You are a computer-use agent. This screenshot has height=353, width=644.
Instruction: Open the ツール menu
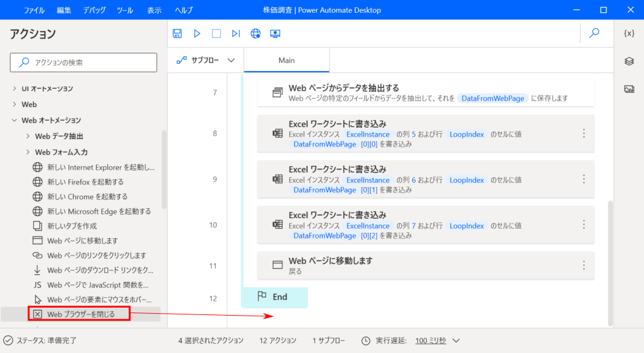125,10
